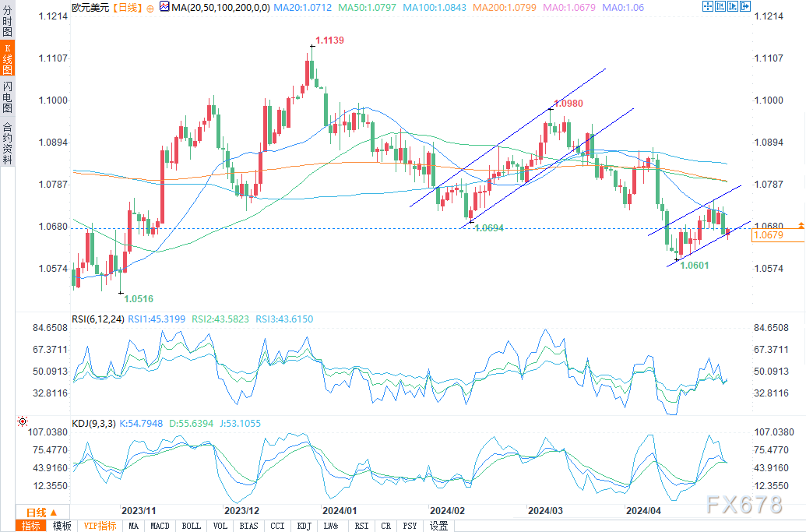Screen dimensions: 806x532
Task: Click the orange price alert arrow marker
Action: pyautogui.click(x=801, y=225)
